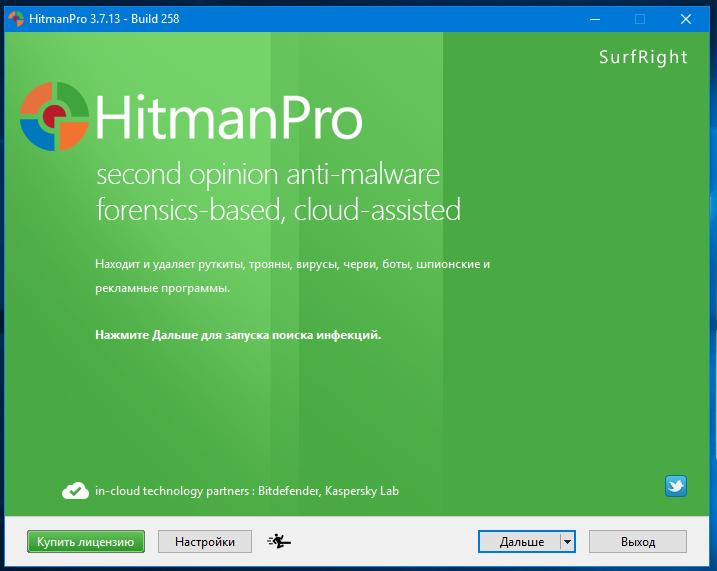Image resolution: width=717 pixels, height=571 pixels.
Task: Click the window title 'HitmanPro 3.7.13 - Build 258'
Action: [104, 19]
